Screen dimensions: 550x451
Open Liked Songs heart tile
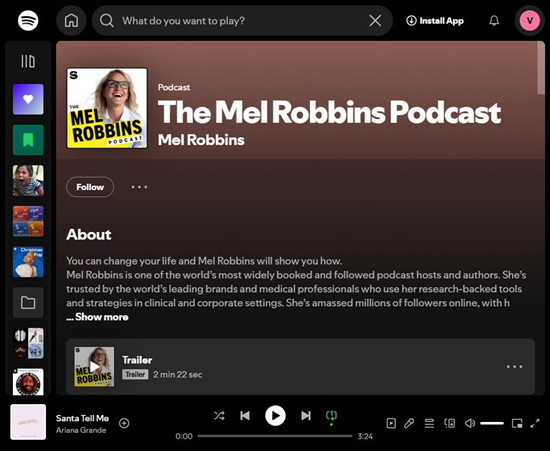click(x=28, y=99)
